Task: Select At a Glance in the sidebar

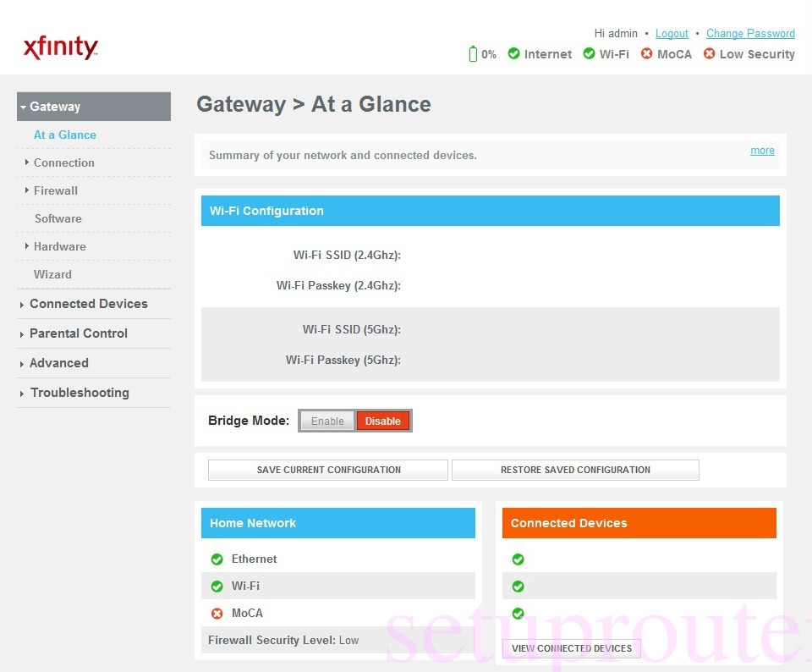Action: tap(65, 135)
